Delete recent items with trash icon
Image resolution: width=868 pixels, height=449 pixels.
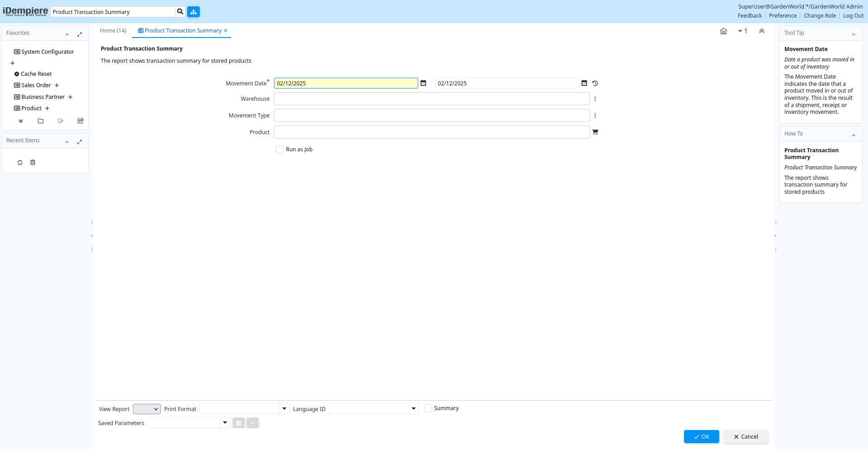[x=33, y=163]
